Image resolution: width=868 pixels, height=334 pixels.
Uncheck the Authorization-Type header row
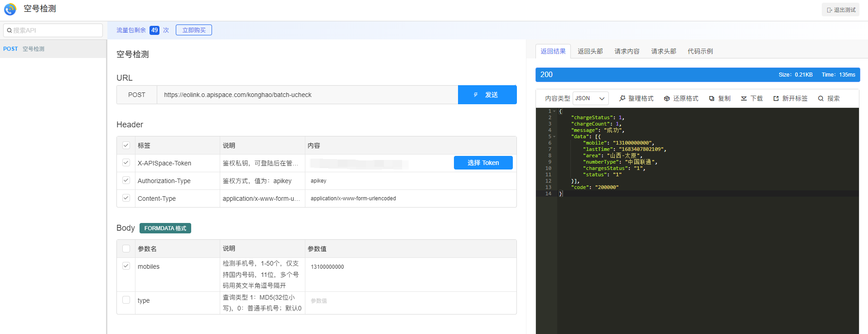pos(126,180)
